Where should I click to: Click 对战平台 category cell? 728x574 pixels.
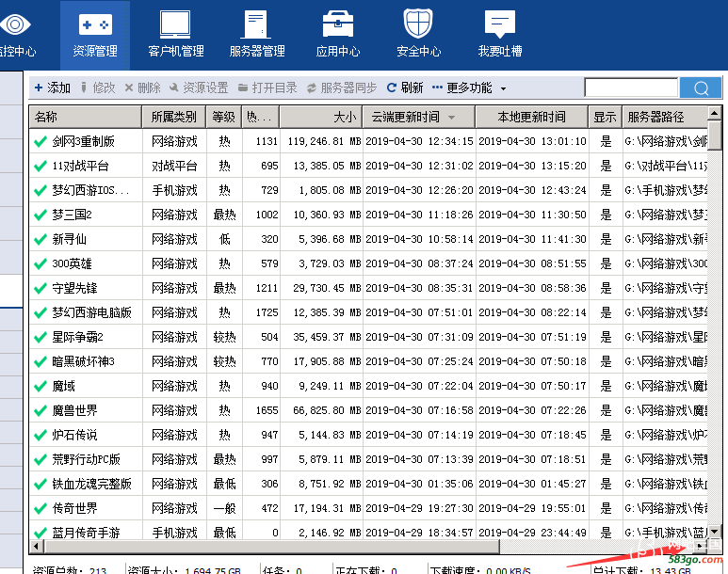[174, 167]
